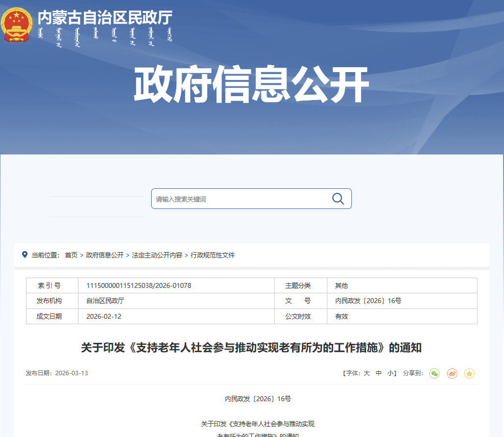Open the 政府信息公开 breadcrumb link
This screenshot has height=437, width=504.
point(105,255)
